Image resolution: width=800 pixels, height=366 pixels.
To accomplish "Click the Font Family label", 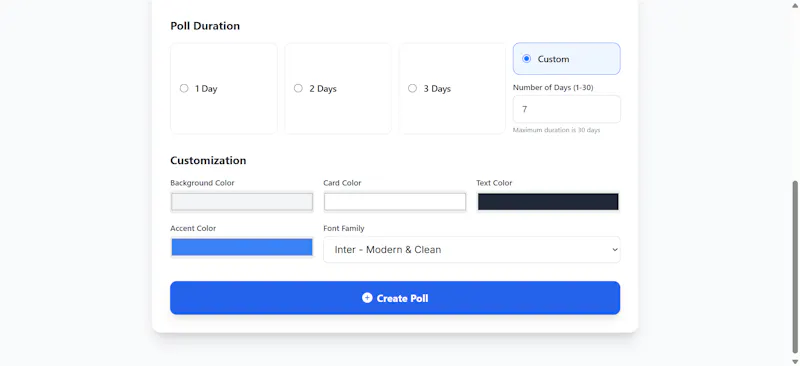I will pyautogui.click(x=344, y=228).
